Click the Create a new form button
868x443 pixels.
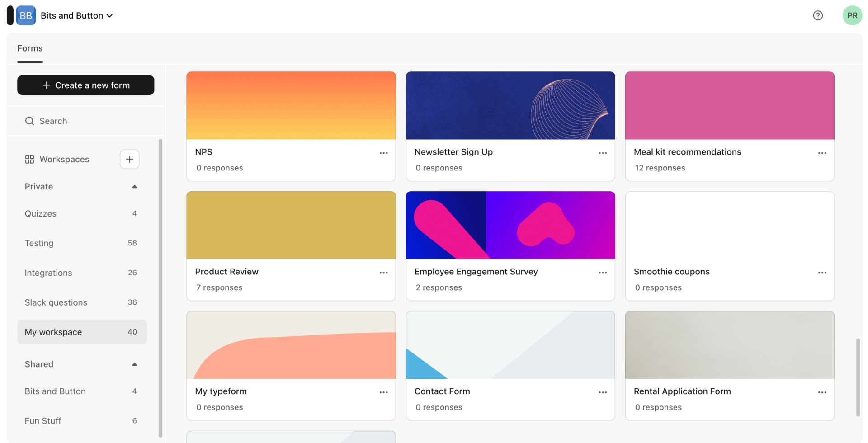(85, 85)
